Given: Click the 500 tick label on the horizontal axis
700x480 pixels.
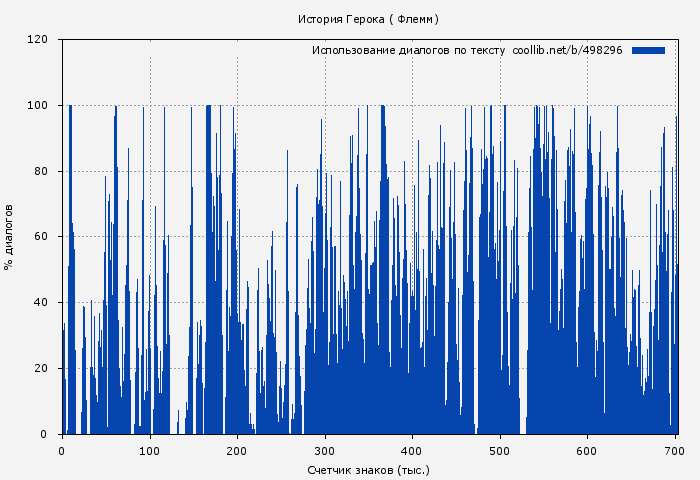Looking at the screenshot, I should point(500,450).
